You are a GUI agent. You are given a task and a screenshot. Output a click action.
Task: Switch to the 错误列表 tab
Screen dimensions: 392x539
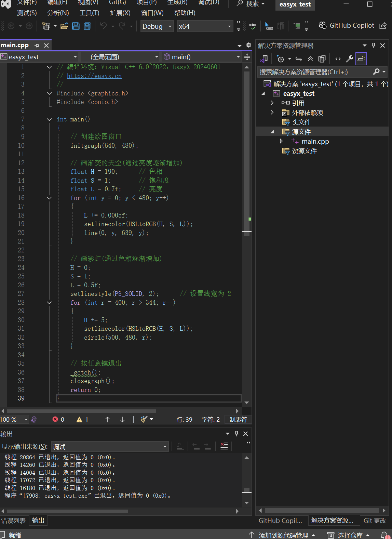tap(13, 521)
